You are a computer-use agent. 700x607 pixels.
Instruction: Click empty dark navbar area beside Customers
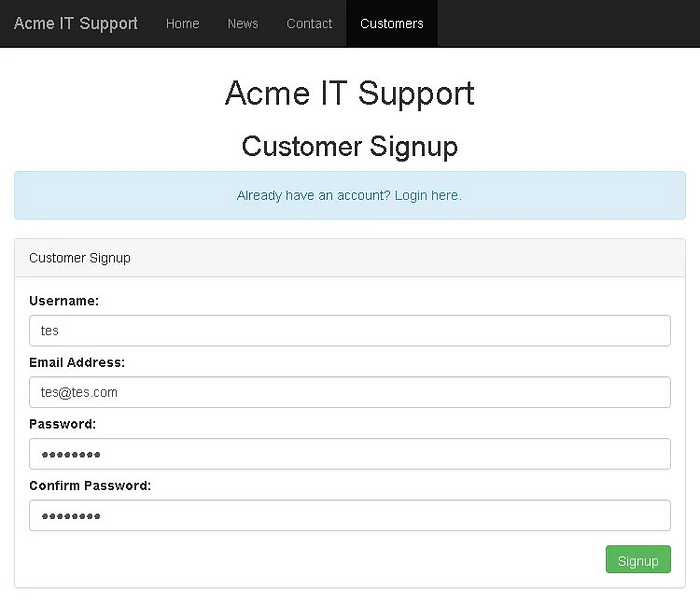coord(567,24)
